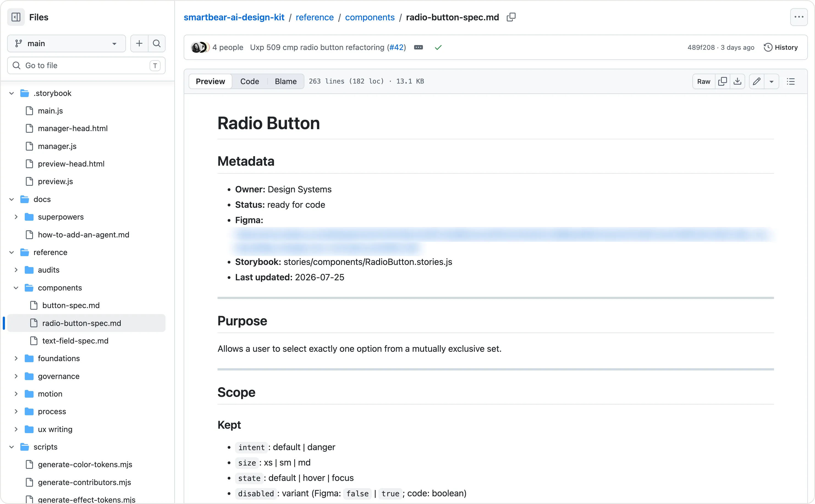Screen dimensions: 815x504
Task: Open manager.js file
Action: click(57, 146)
